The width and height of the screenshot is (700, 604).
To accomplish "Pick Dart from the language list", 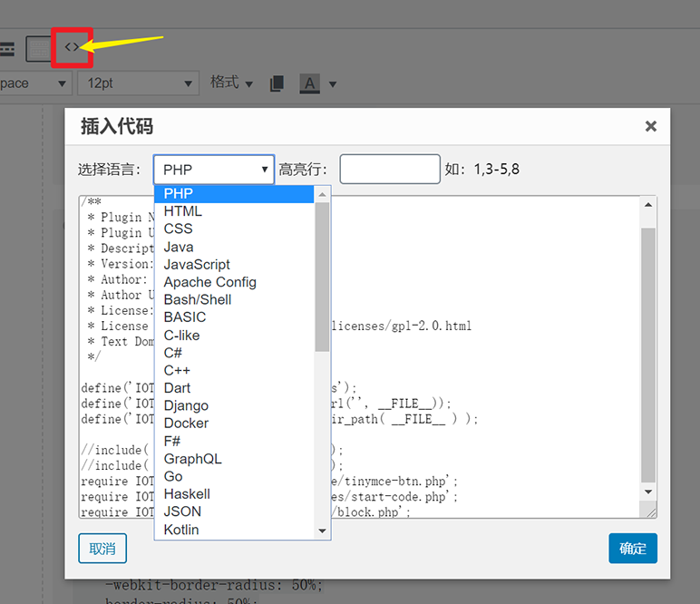I will coord(234,388).
